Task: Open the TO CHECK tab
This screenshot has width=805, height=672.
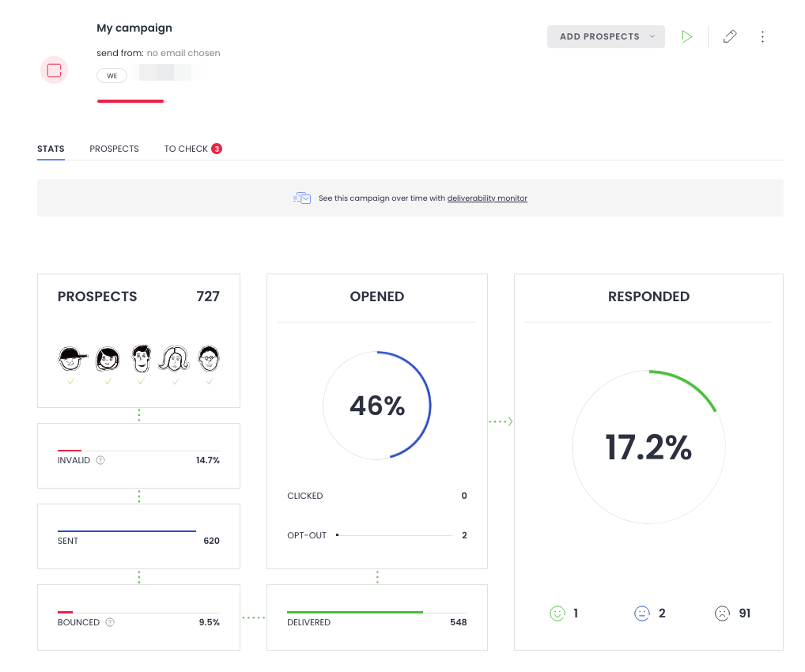Action: click(x=187, y=149)
